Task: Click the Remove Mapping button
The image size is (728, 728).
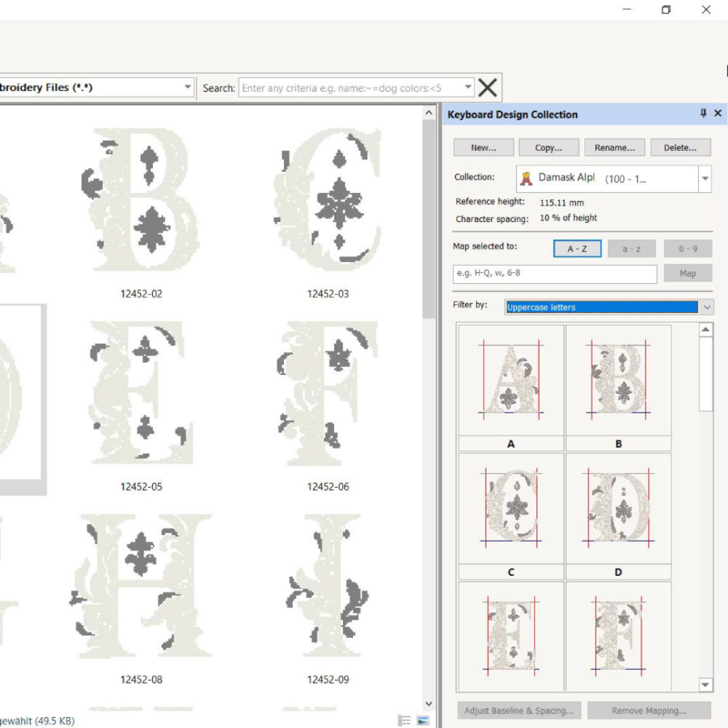Action: pyautogui.click(x=648, y=710)
